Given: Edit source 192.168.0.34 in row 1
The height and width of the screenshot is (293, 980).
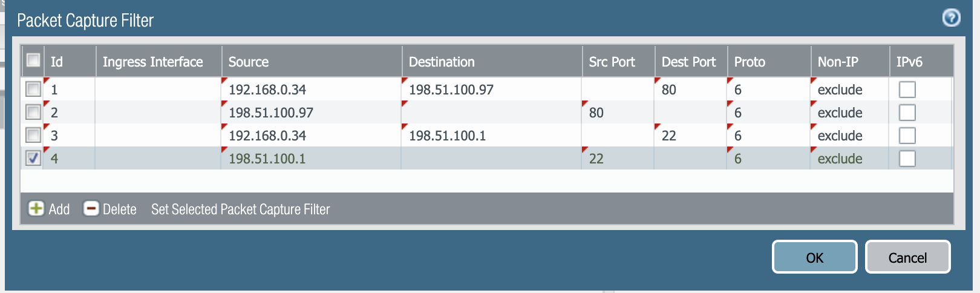Looking at the screenshot, I should pyautogui.click(x=267, y=90).
